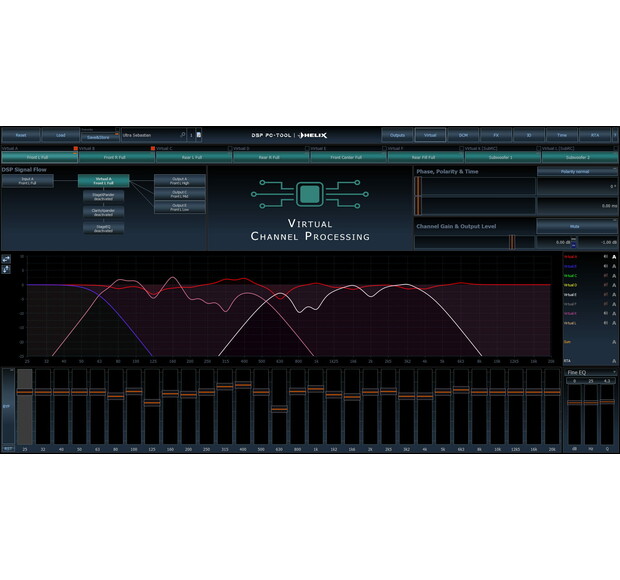This screenshot has height=580, width=620.
Task: Select the Front Center Full channel
Action: click(347, 157)
